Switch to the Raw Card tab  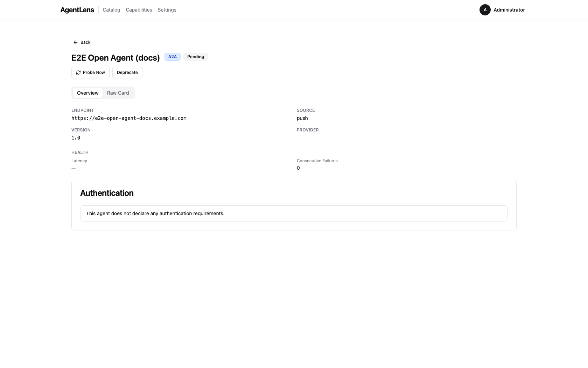[118, 93]
